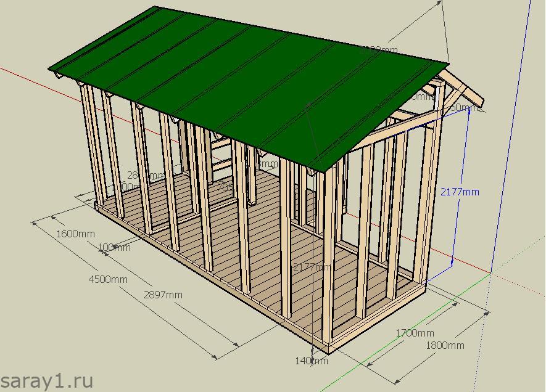
Task: Click the 1800mm width dimension text
Action: tap(445, 345)
